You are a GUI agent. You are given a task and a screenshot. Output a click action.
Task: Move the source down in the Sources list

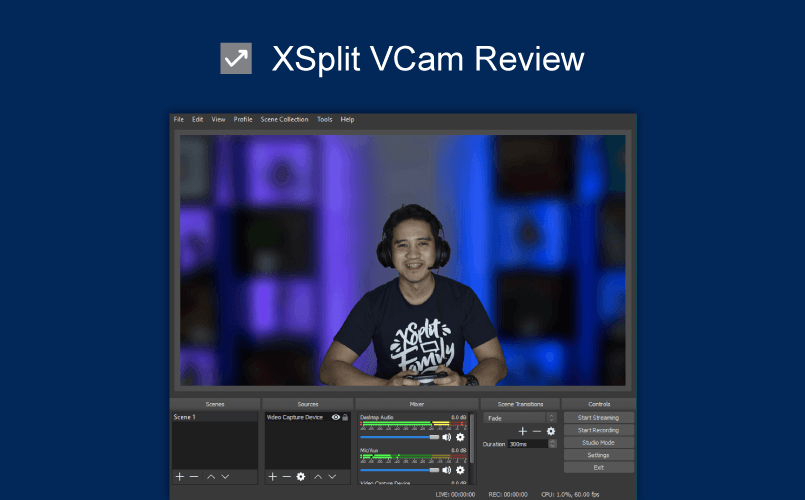(332, 477)
